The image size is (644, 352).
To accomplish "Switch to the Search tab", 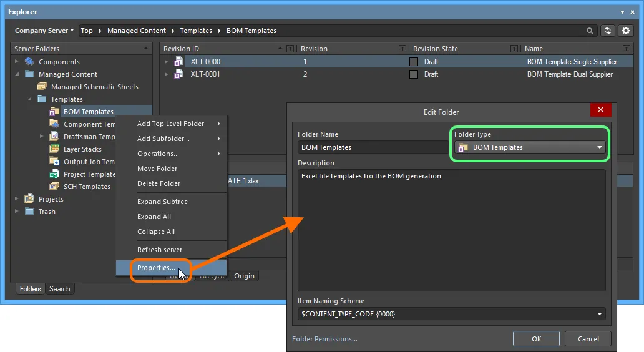I will [59, 289].
